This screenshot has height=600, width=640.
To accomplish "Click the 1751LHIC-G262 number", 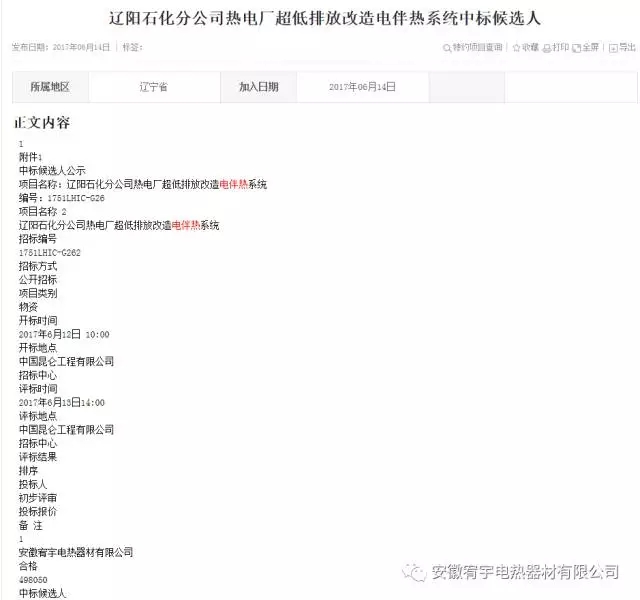I will [50, 253].
